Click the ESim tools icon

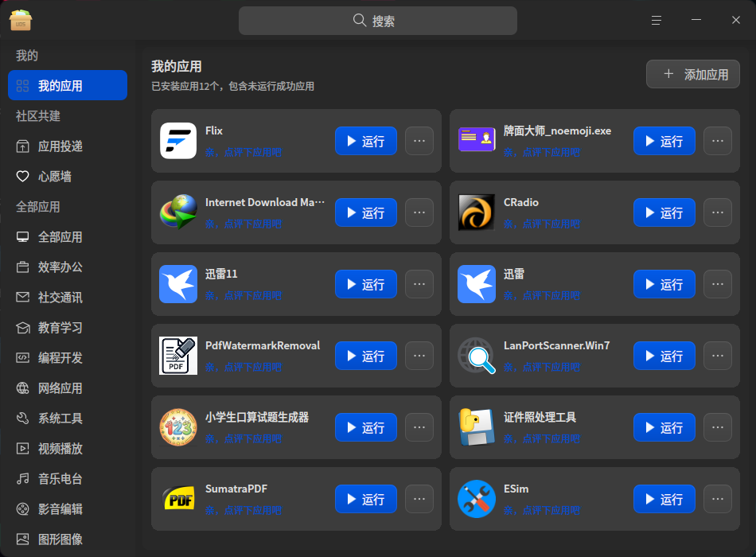click(477, 499)
